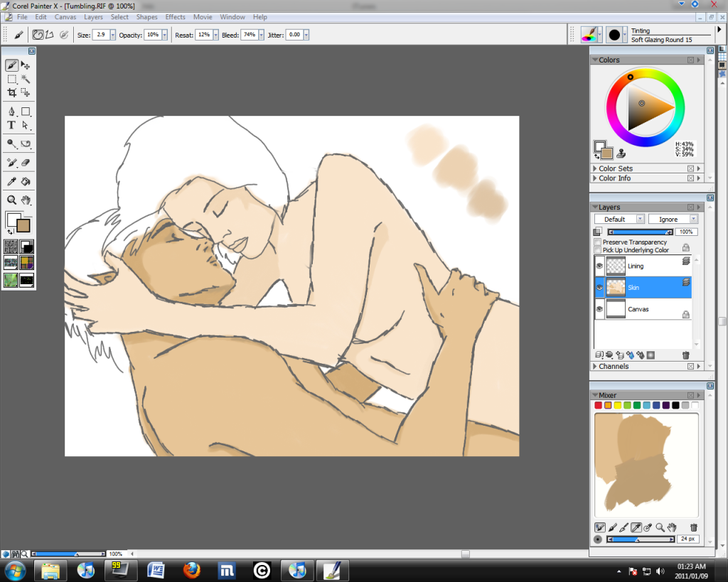The height and width of the screenshot is (582, 728).
Task: Open the Default composite method dropdown
Action: point(619,220)
